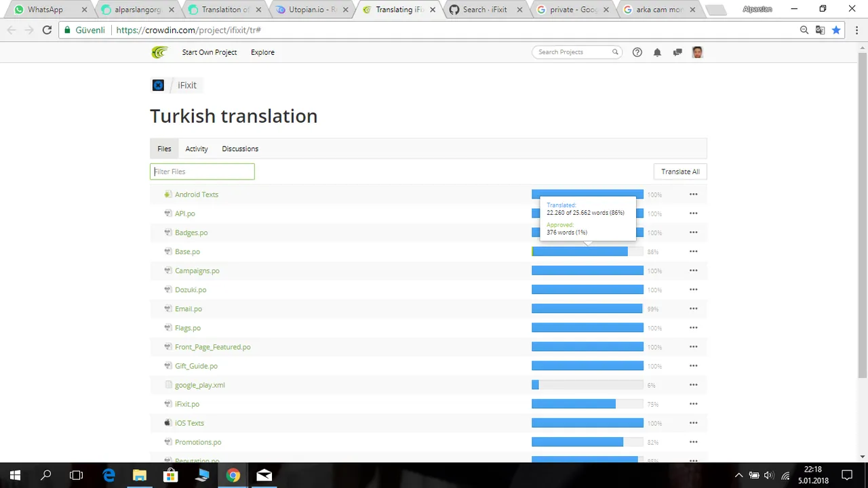Image resolution: width=868 pixels, height=488 pixels.
Task: Click the Base.po progress bar
Action: tap(587, 251)
